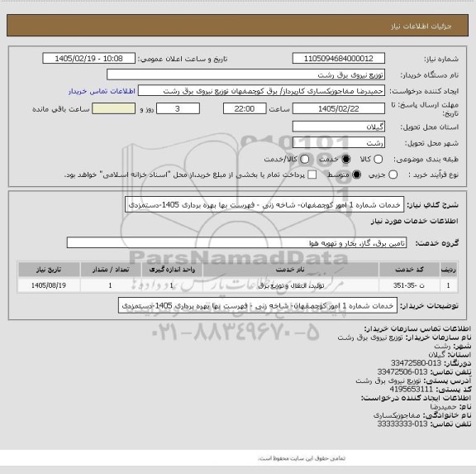Click delivery city field رشت

(x=339, y=143)
